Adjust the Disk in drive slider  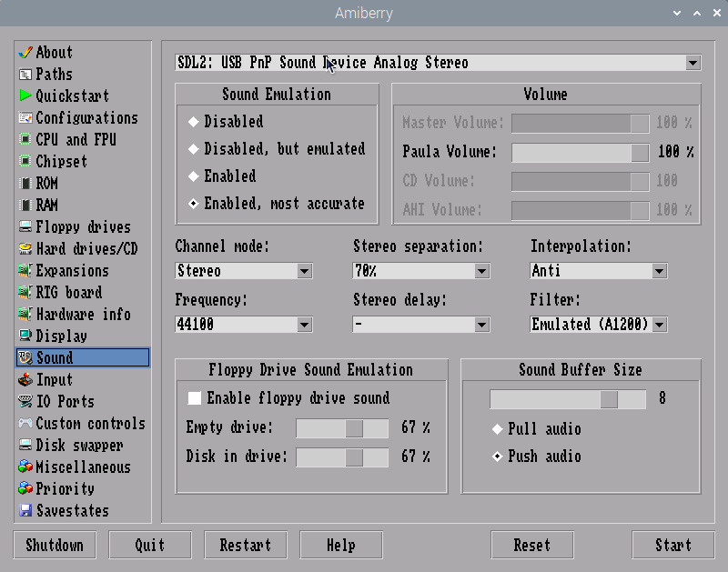tap(343, 458)
